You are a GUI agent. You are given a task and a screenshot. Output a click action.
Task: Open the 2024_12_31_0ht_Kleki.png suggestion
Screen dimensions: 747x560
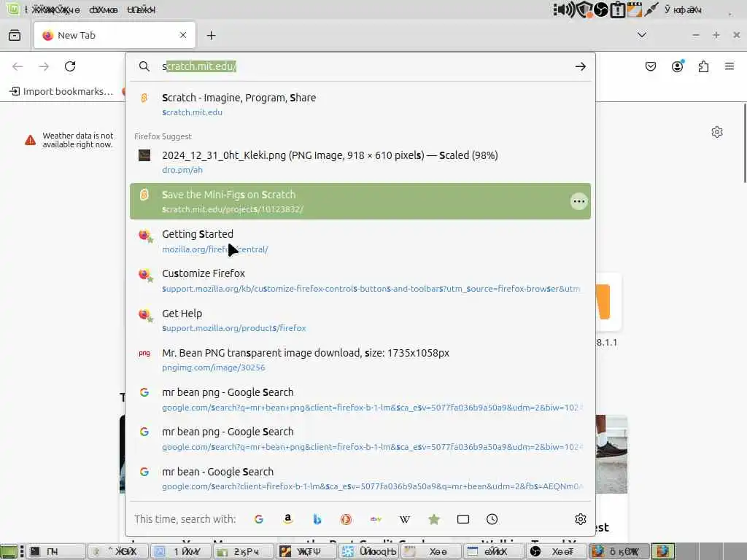[360, 162]
